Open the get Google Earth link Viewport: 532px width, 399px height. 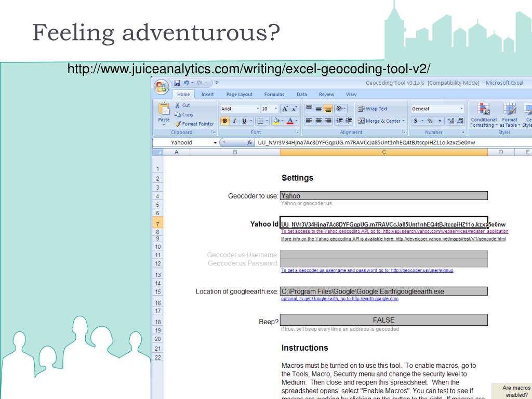340,299
